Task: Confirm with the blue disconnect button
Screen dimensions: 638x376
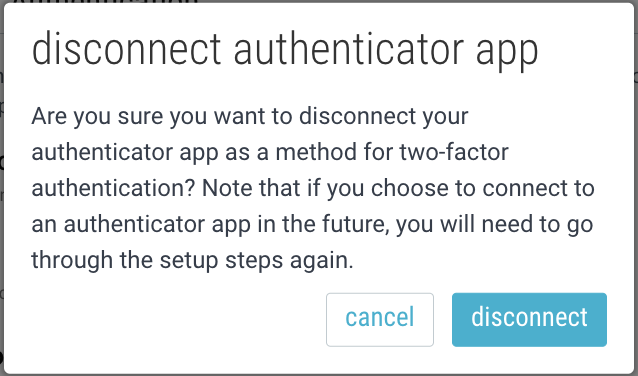Action: (x=529, y=319)
